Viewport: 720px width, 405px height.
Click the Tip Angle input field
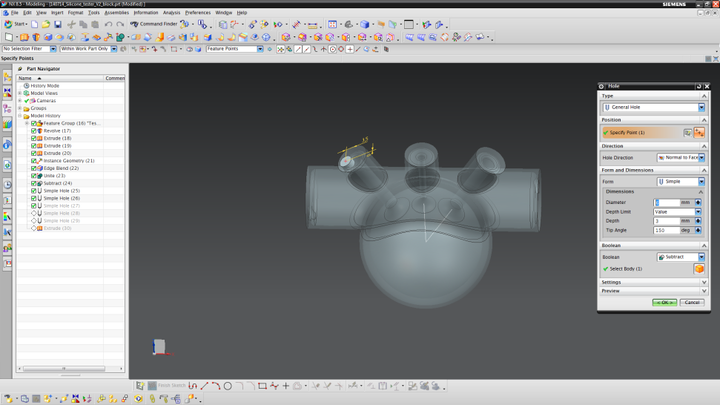tap(667, 230)
